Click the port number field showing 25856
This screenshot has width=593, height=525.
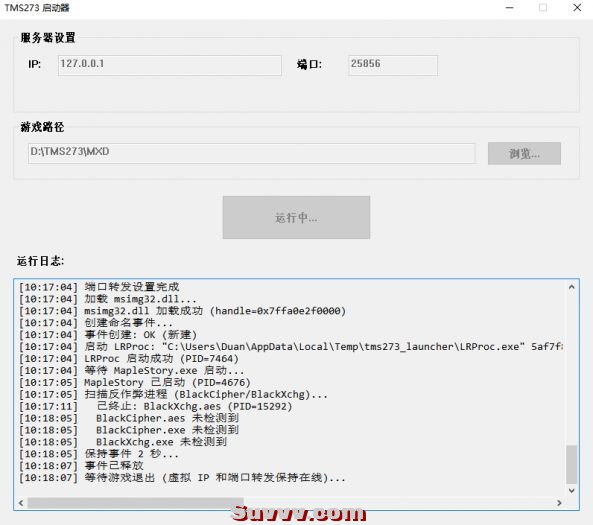coord(393,65)
